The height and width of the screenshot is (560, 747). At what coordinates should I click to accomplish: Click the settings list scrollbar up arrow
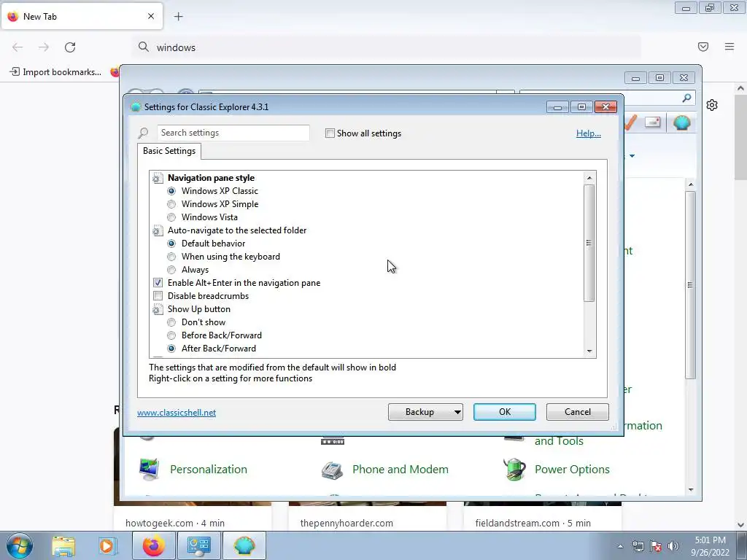[589, 178]
